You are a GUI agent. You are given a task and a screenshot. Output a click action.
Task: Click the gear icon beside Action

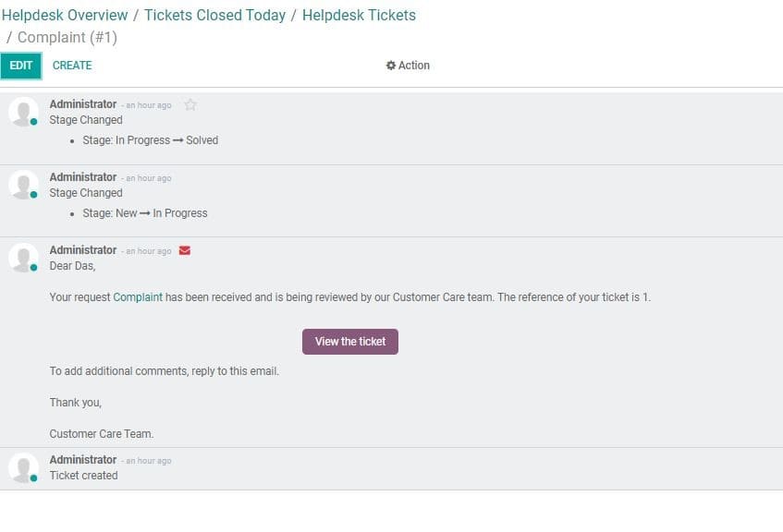391,66
